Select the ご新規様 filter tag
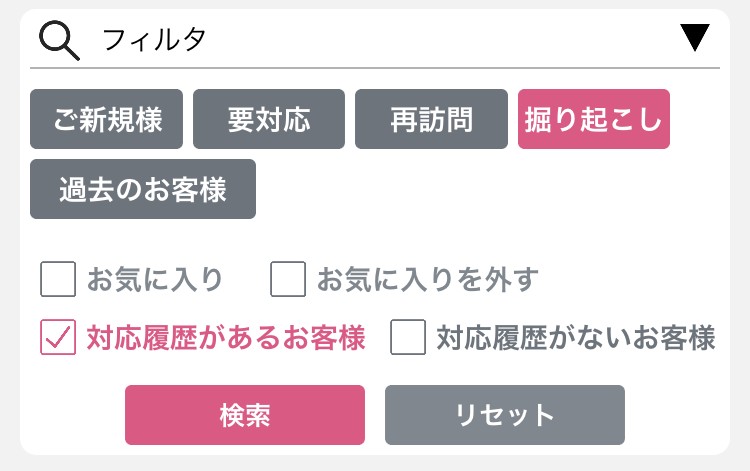 [106, 119]
